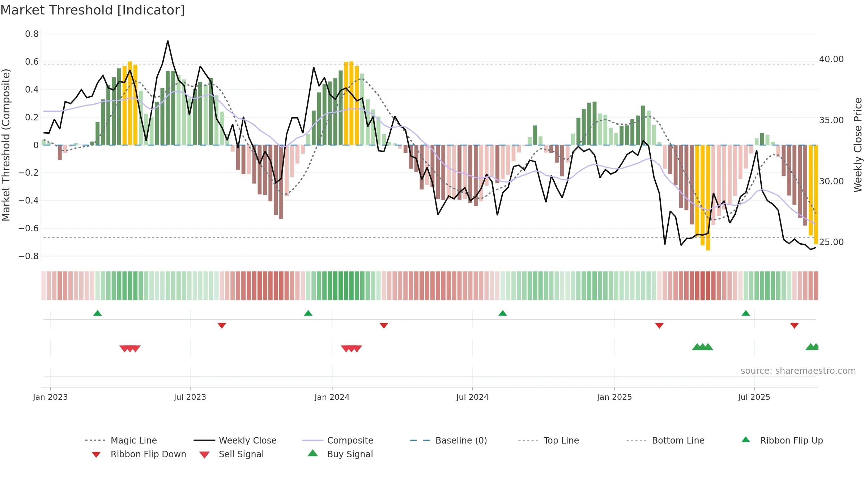The width and height of the screenshot is (868, 488).
Task: Click the ribbon flip down marker near March 2024
Action: pyautogui.click(x=384, y=326)
